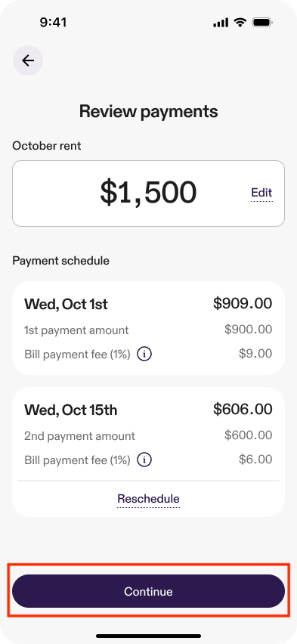Open info for Oct 15th bill payment fee

[x=144, y=460]
